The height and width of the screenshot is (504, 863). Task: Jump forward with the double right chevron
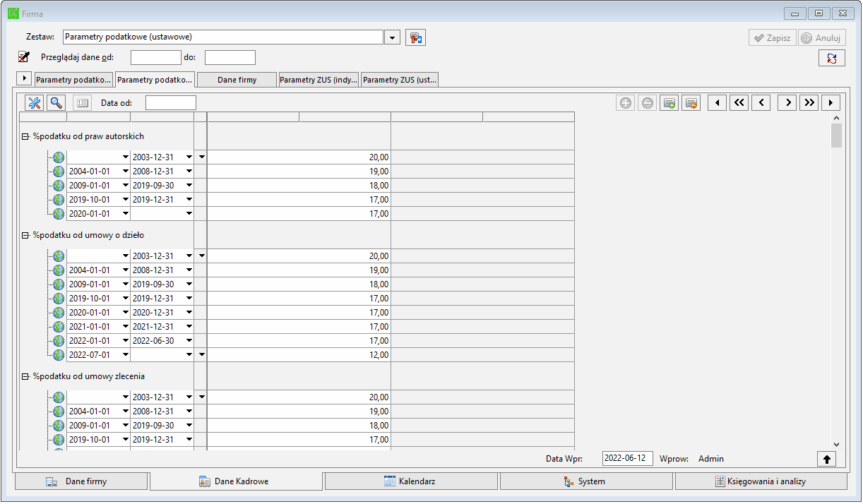click(809, 103)
